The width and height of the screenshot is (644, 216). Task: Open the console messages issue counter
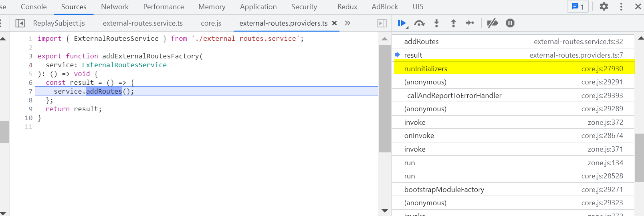577,6
